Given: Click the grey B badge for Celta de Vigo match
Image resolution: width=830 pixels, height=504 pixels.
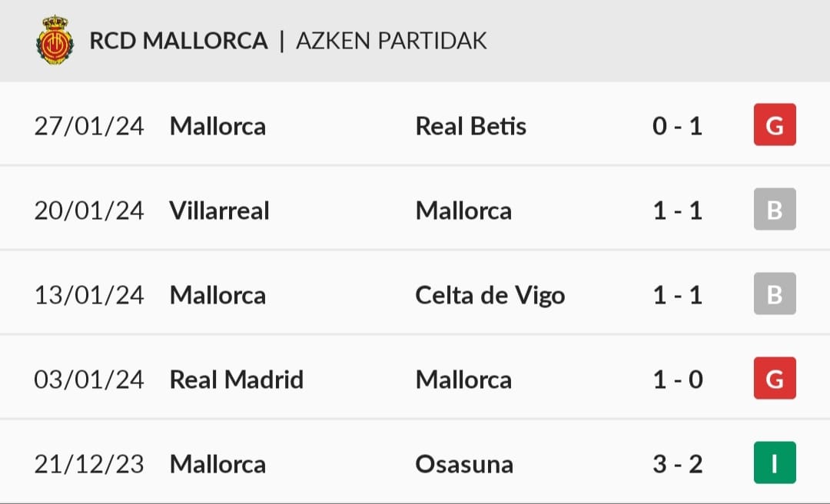Looking at the screenshot, I should click(x=775, y=294).
